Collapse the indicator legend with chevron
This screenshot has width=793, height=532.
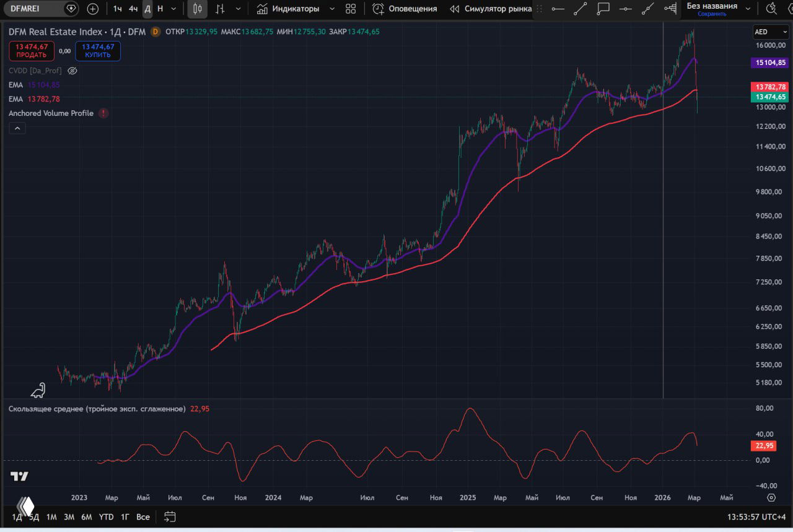tap(17, 128)
